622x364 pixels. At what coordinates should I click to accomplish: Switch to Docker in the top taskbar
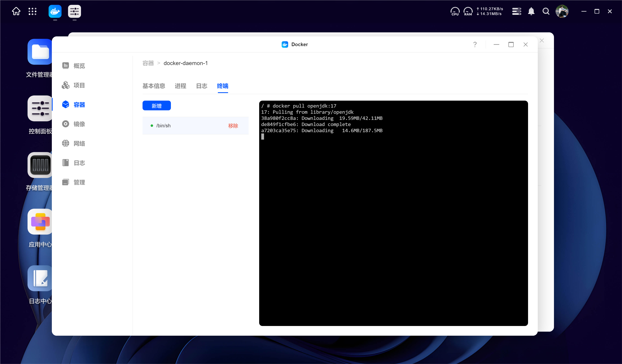click(x=55, y=11)
